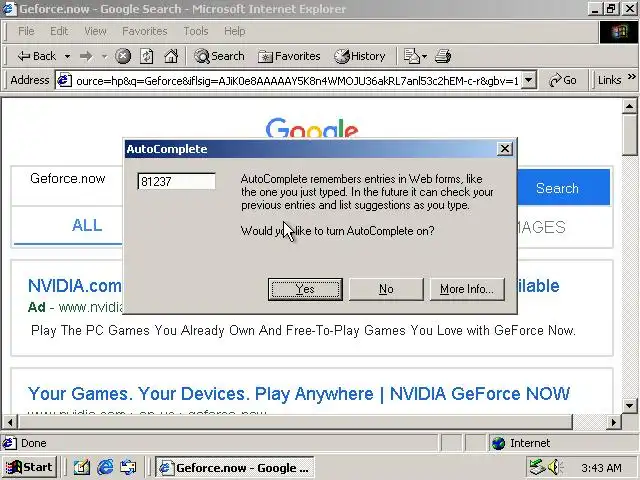Click the 81237 text field in dialog
Image resolution: width=640 pixels, height=480 pixels.
176,181
